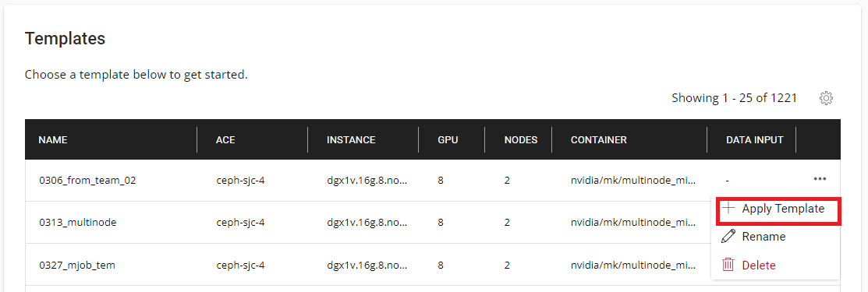Click the CONTAINER column header
The height and width of the screenshot is (292, 868).
point(598,140)
